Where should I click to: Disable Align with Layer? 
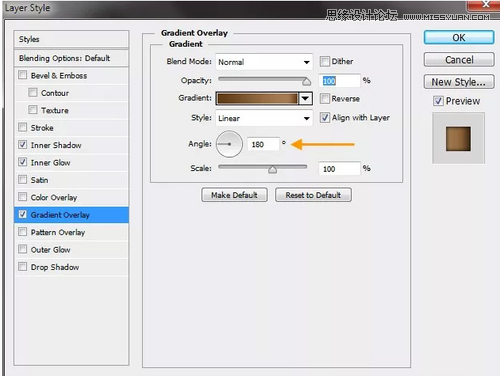click(x=324, y=117)
